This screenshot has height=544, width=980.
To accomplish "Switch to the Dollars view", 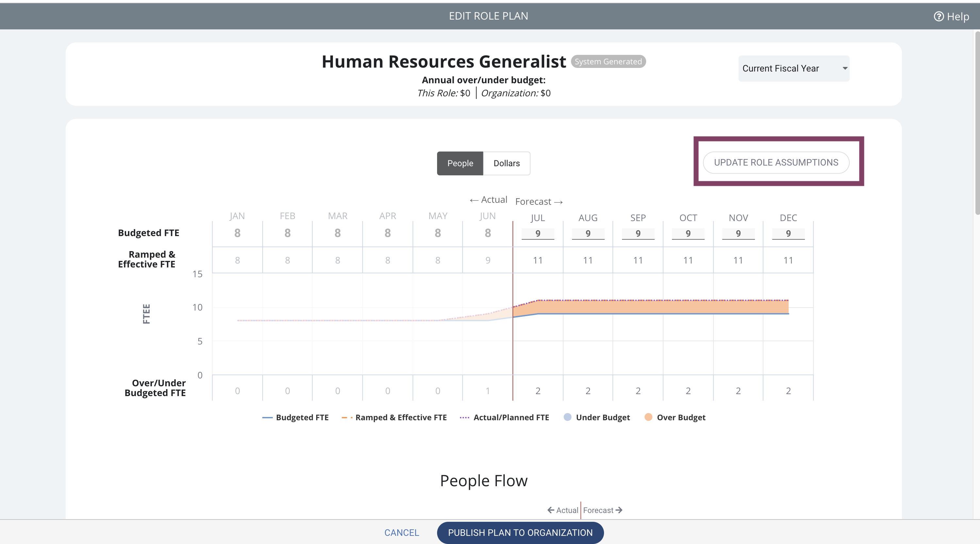I will (x=506, y=163).
